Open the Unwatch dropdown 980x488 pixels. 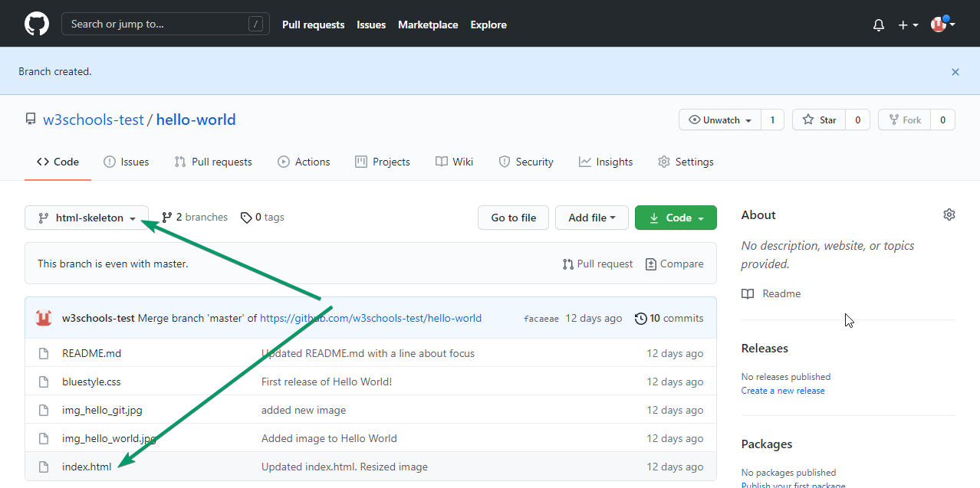(719, 120)
